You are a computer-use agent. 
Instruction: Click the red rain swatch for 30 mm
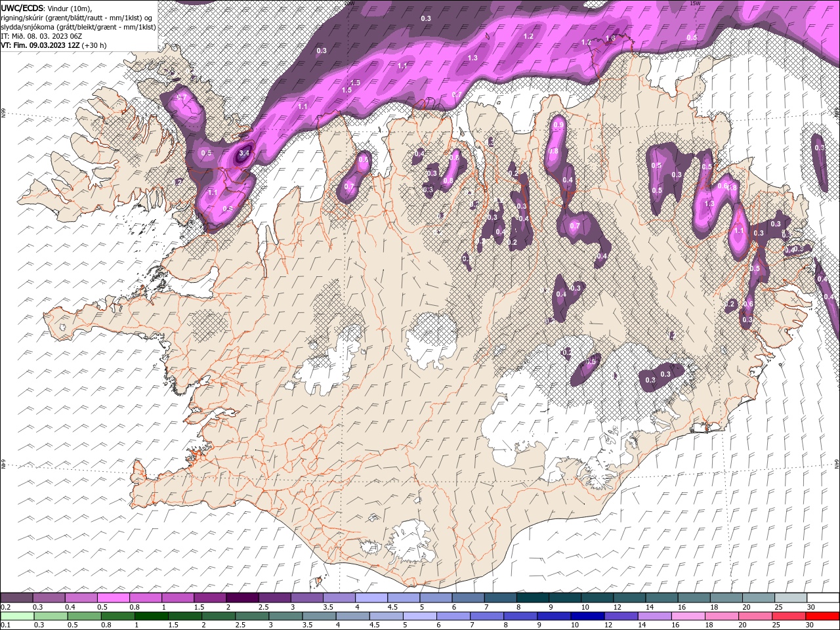(x=822, y=616)
